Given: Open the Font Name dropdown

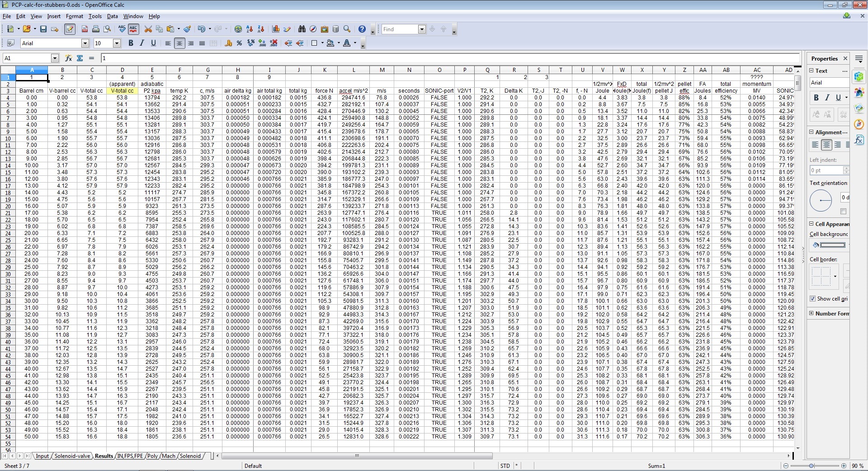Looking at the screenshot, I should point(85,43).
